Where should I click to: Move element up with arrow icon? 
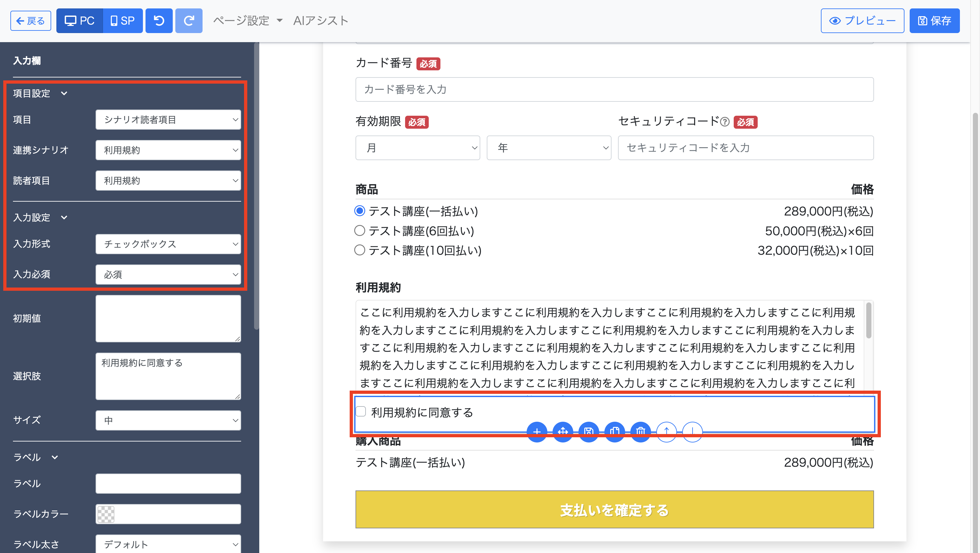pyautogui.click(x=666, y=431)
